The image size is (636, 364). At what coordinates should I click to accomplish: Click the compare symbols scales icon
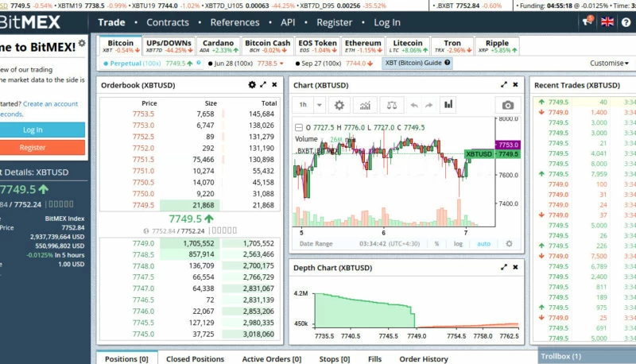(x=390, y=105)
